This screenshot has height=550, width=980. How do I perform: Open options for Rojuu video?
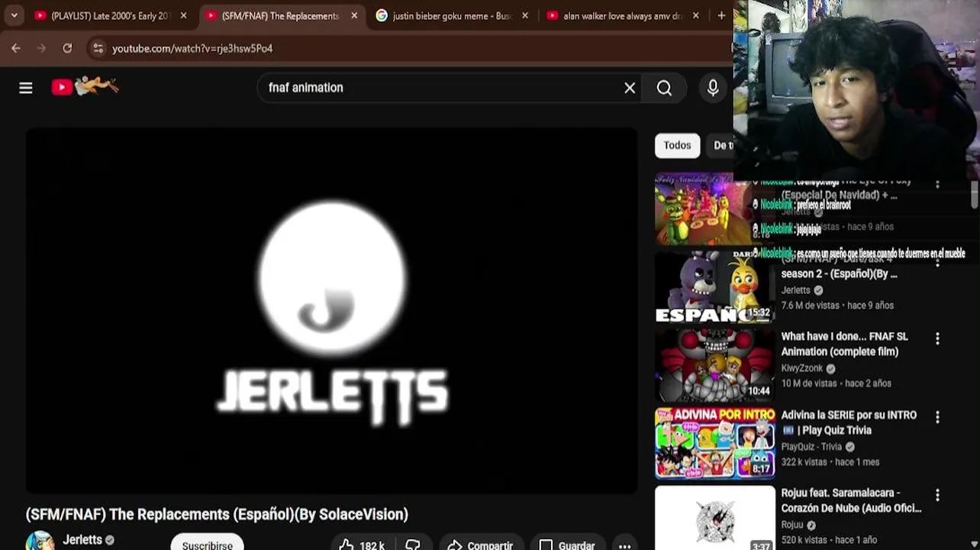click(937, 495)
